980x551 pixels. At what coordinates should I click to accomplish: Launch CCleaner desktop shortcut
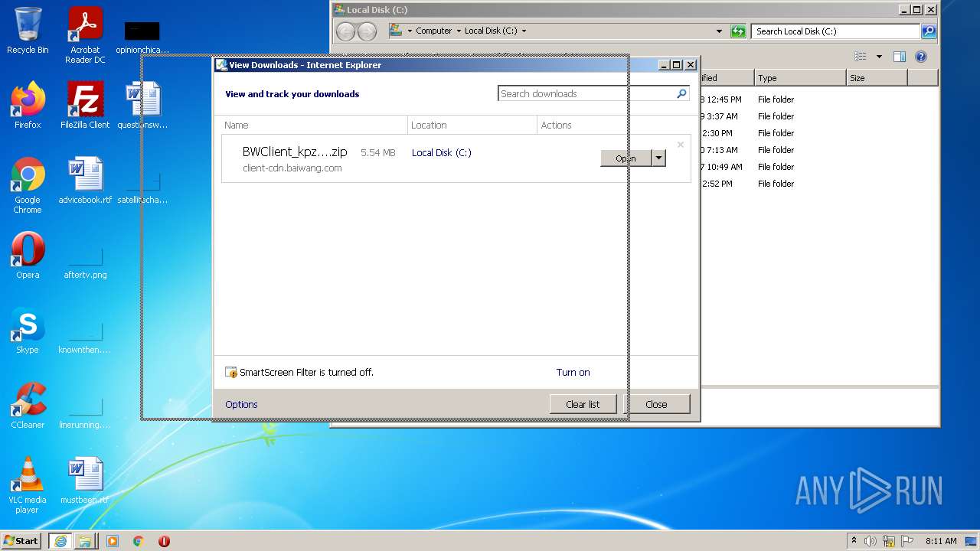click(x=28, y=406)
